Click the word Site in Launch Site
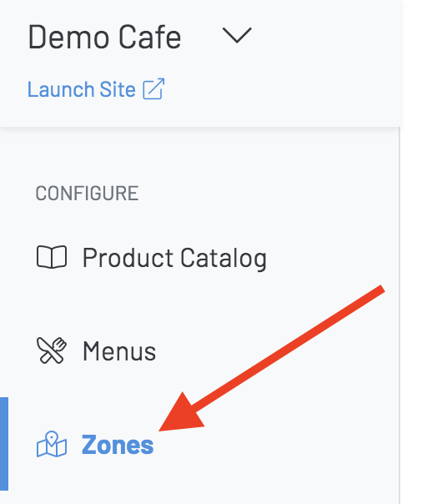The image size is (432, 504). (x=118, y=89)
